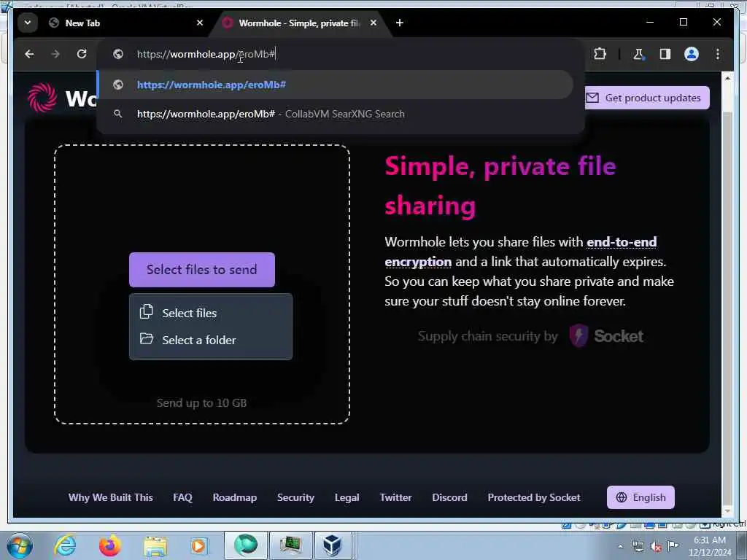Viewport: 747px width, 560px height.
Task: Open the English language selector
Action: click(640, 497)
